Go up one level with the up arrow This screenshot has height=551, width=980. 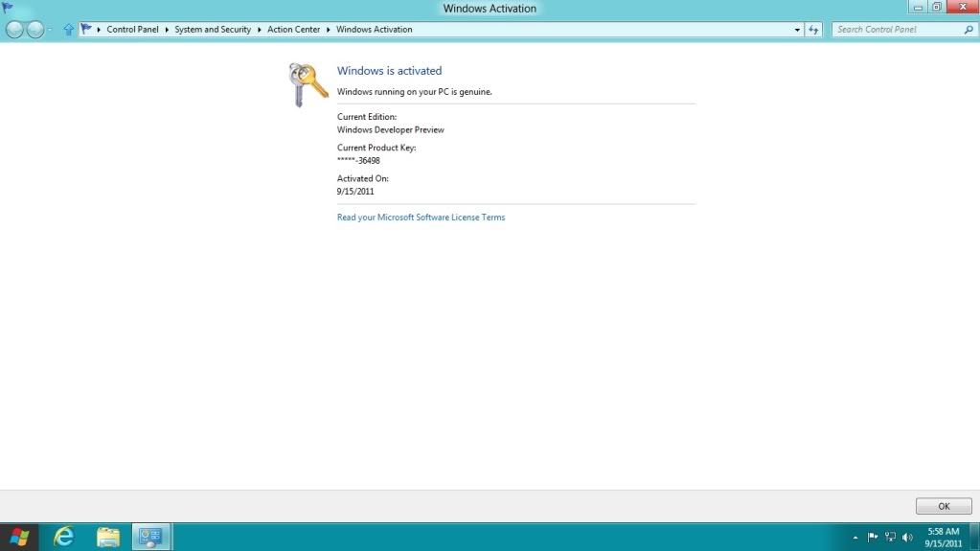[x=69, y=30]
